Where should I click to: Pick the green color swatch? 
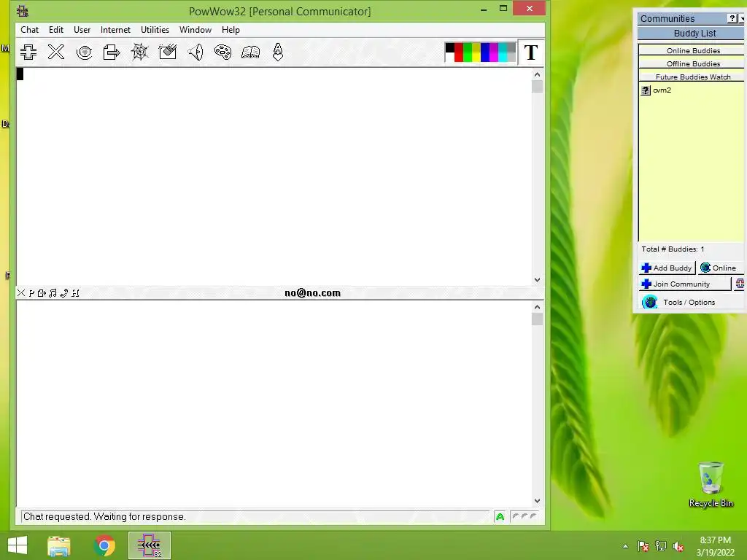click(x=468, y=52)
